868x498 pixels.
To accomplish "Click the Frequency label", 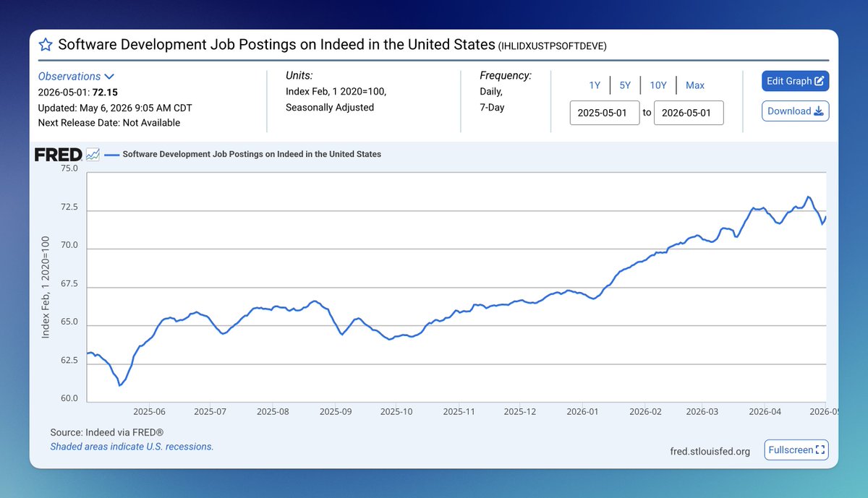I will click(506, 76).
